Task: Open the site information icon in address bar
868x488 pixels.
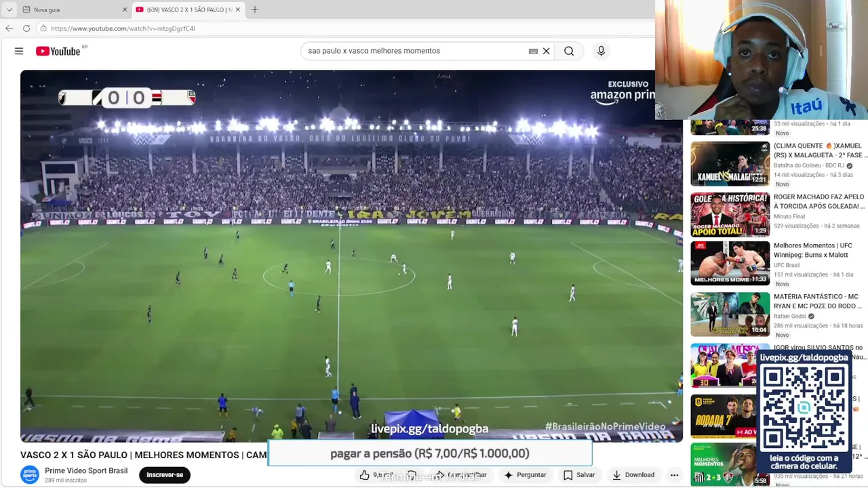Action: click(43, 28)
